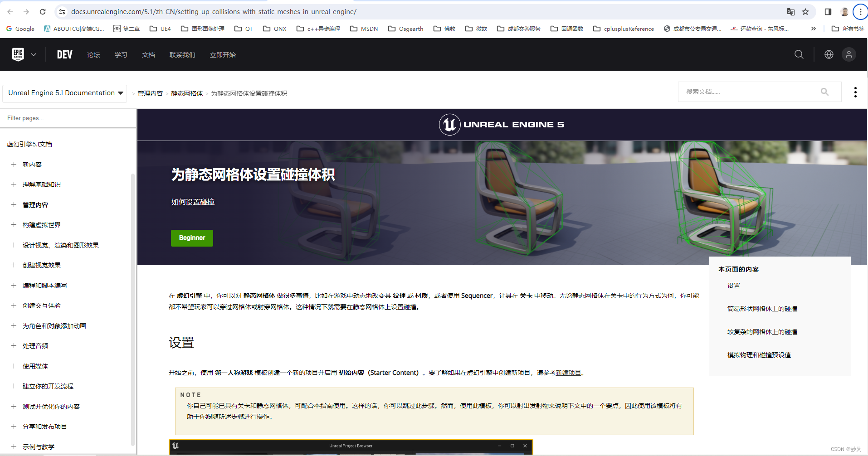Open the MSDN bookmark folder
This screenshot has height=456, width=868.
tap(364, 29)
